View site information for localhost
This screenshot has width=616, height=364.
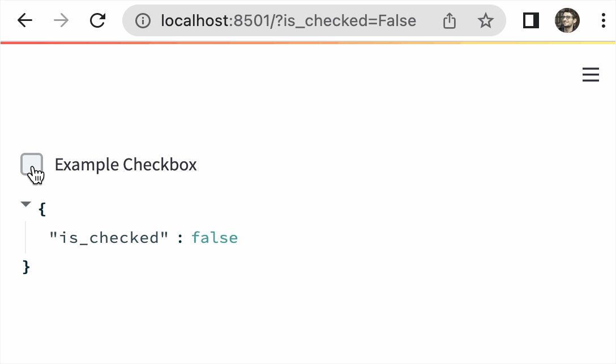pyautogui.click(x=143, y=21)
